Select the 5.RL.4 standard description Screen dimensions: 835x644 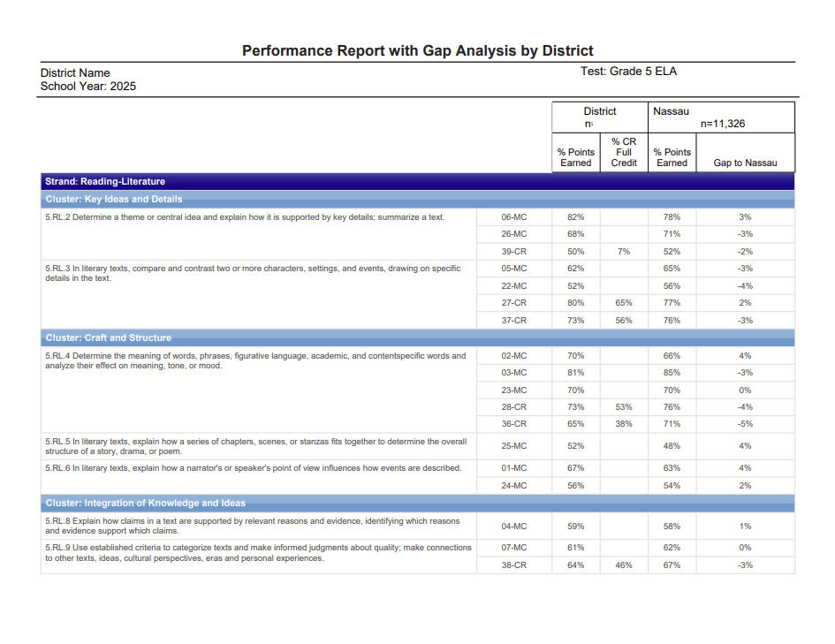click(x=255, y=360)
